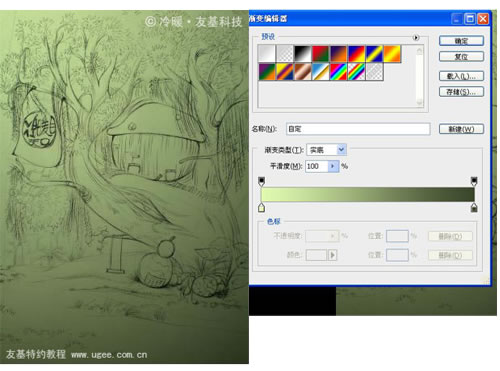500x371 pixels.
Task: Click the 载入(L)... load button
Action: tap(461, 76)
